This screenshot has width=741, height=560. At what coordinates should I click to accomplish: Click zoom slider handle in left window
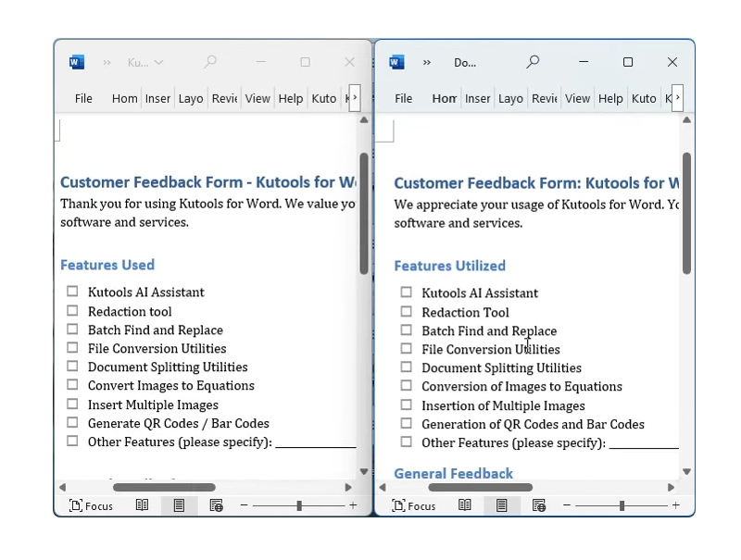tap(299, 505)
